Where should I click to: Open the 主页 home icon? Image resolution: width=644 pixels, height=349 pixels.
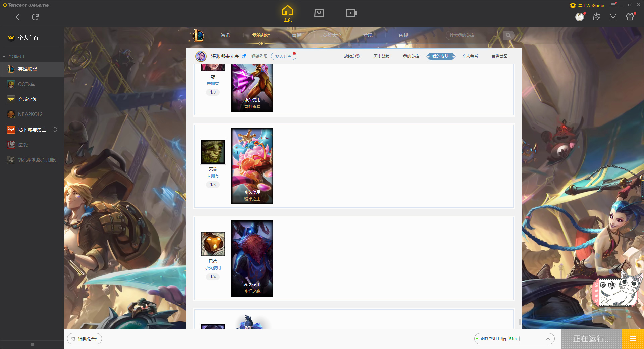pyautogui.click(x=288, y=13)
